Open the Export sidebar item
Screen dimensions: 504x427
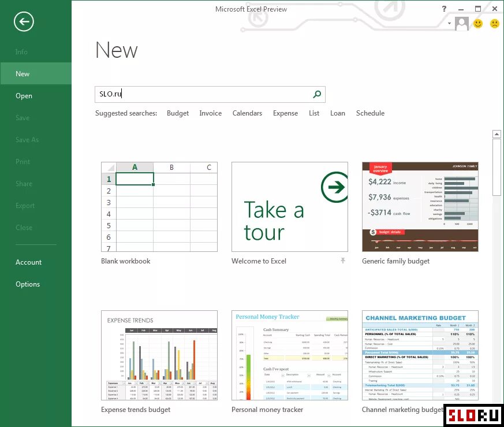tap(25, 206)
